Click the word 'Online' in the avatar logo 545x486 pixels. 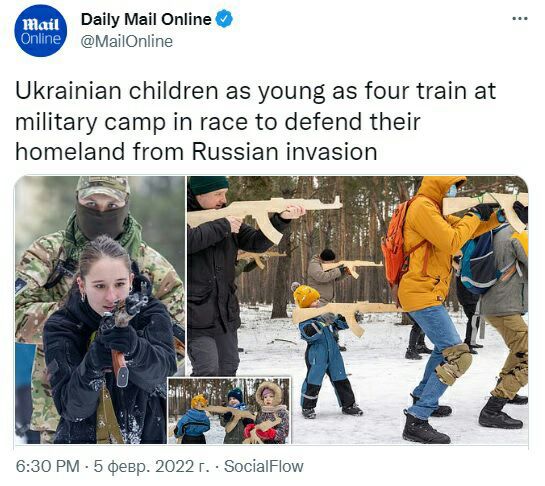coord(41,39)
